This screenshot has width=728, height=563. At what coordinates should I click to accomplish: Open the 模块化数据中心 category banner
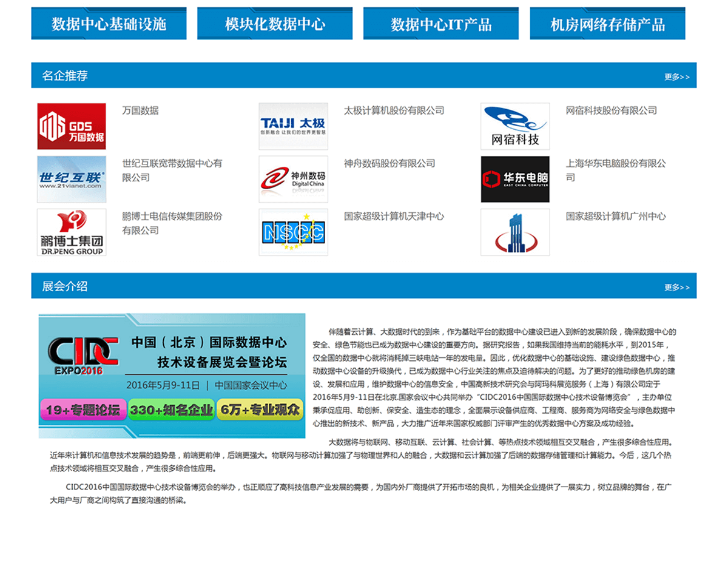coord(275,24)
